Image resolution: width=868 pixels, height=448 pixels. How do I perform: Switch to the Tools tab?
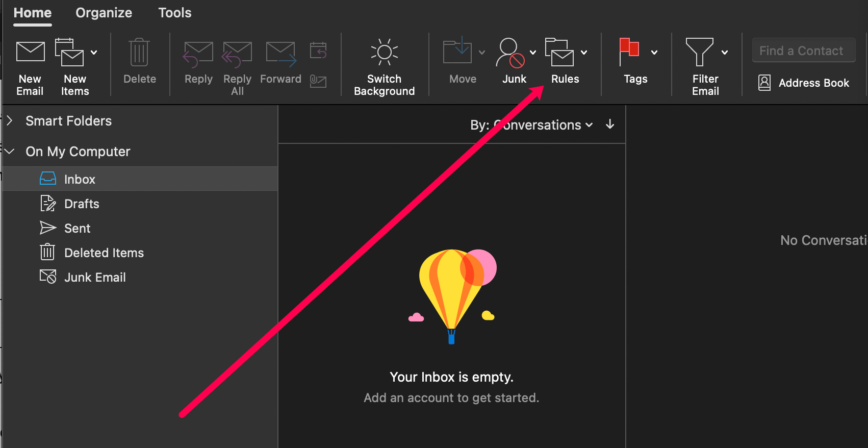174,13
